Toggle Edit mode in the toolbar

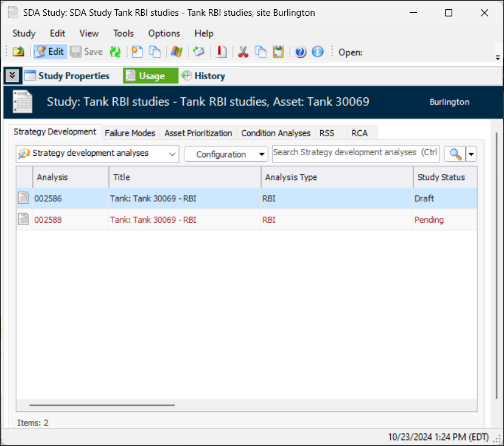click(x=49, y=52)
